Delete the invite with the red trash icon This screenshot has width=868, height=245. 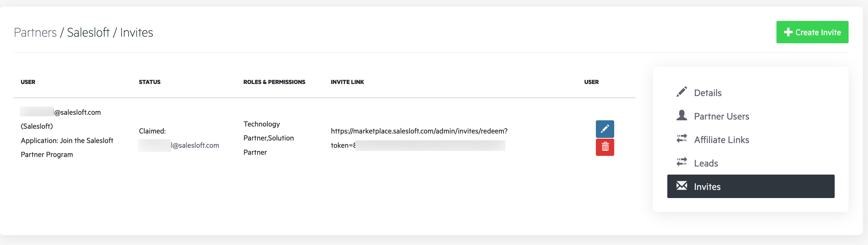click(605, 147)
